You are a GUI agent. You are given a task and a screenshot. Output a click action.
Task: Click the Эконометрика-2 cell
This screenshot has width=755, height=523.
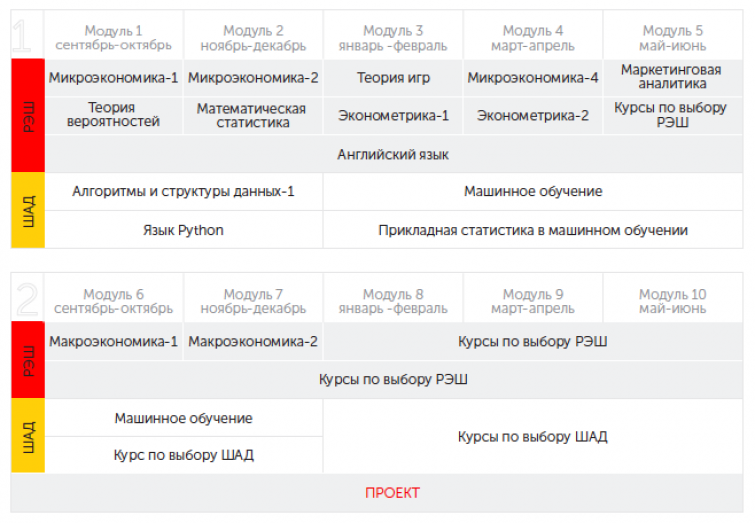533,115
